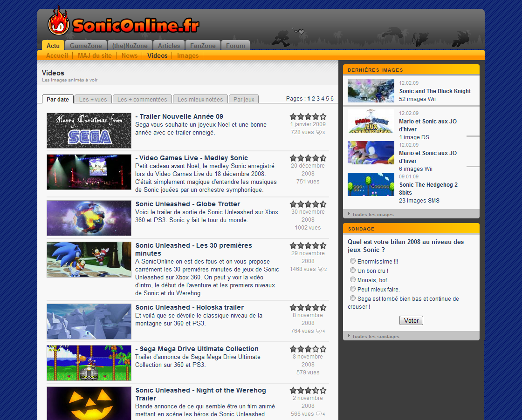
Task: Open Accueil in the orange submenu
Action: [x=57, y=55]
